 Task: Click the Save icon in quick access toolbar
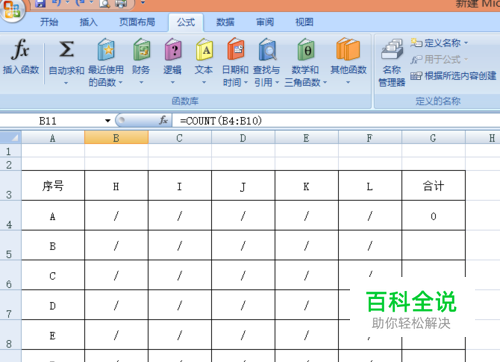(40, 3)
